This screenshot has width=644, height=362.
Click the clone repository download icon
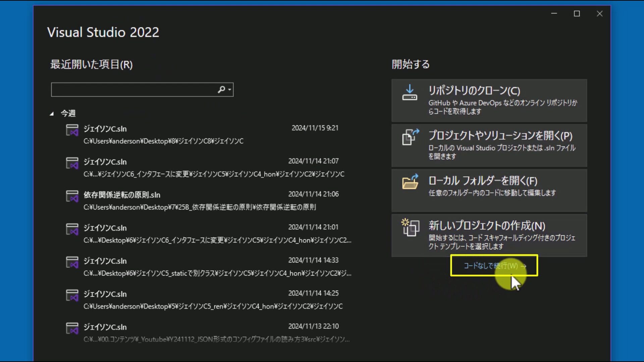click(x=410, y=93)
